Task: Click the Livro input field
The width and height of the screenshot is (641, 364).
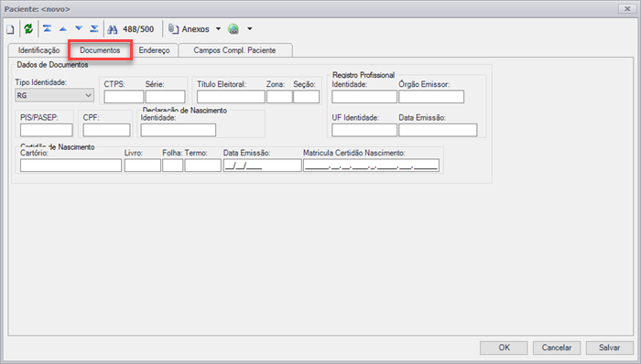Action: 143,166
